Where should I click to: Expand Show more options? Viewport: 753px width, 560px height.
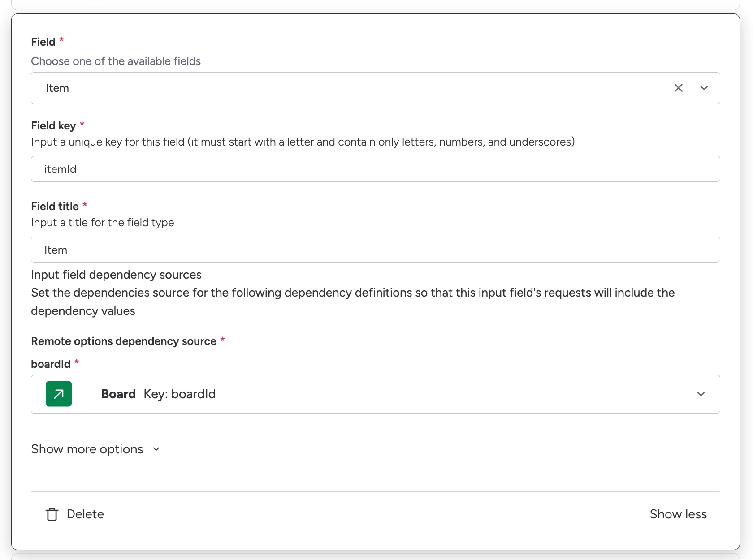tap(87, 449)
